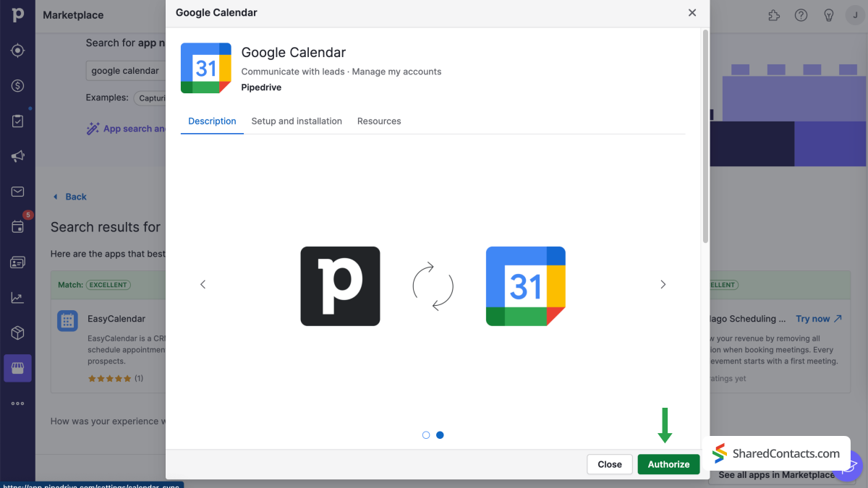868x488 pixels.
Task: Open Leads radar icon in sidebar
Action: click(x=17, y=51)
